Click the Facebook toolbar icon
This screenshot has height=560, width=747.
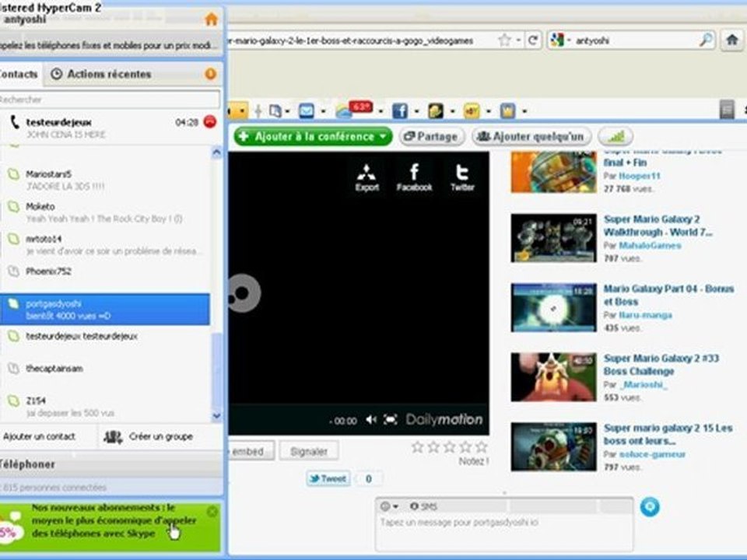(x=400, y=111)
